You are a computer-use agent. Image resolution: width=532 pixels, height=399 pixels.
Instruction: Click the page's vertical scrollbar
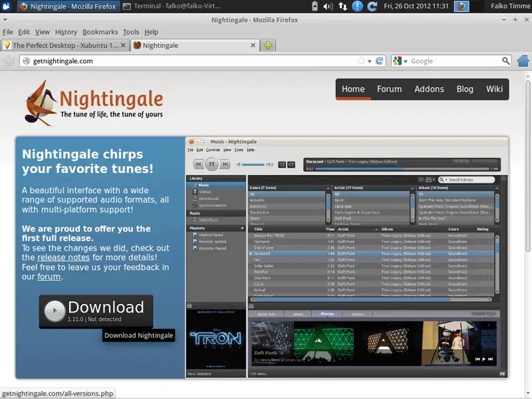click(x=528, y=166)
